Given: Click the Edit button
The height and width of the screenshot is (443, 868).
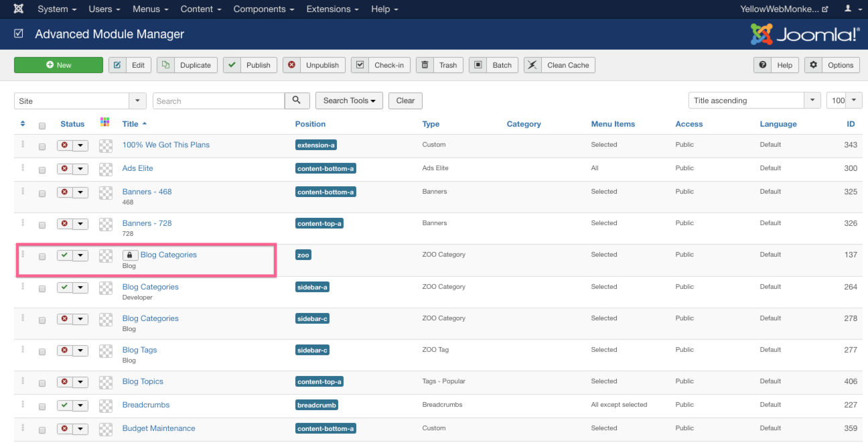Looking at the screenshot, I should click(130, 65).
